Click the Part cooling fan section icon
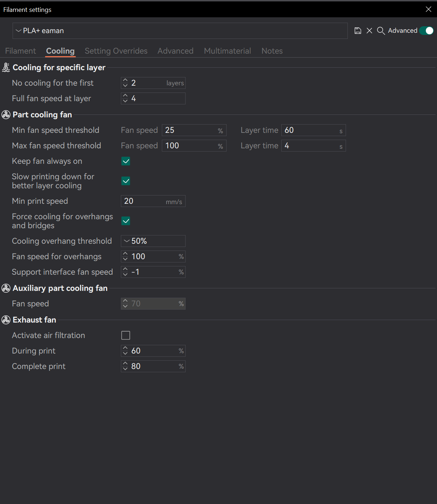437x504 pixels. (6, 114)
